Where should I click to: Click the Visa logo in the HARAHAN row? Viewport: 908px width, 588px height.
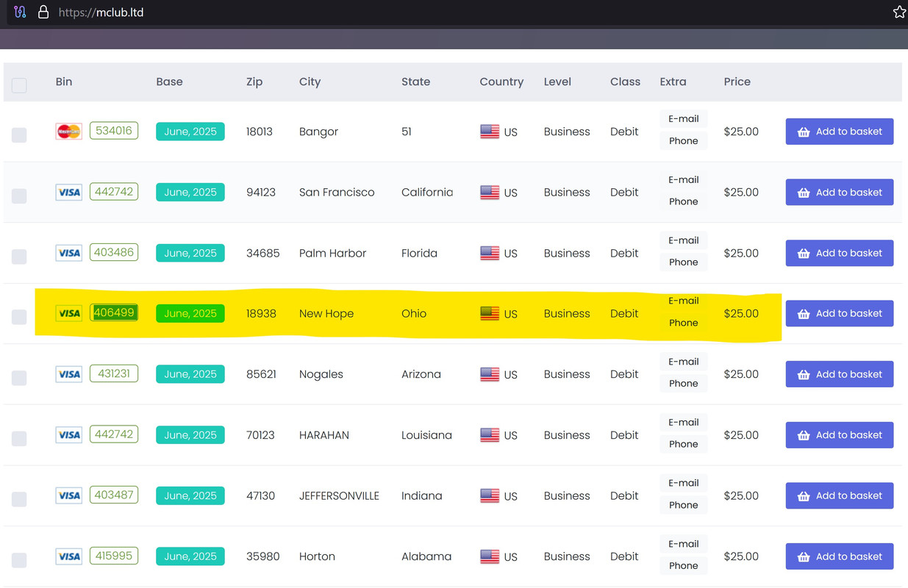pyautogui.click(x=69, y=435)
